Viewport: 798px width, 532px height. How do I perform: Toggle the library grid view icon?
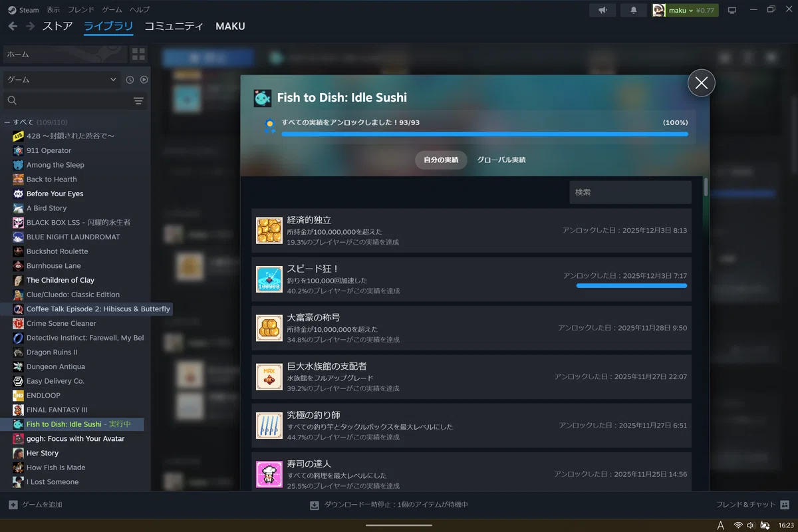click(x=138, y=54)
